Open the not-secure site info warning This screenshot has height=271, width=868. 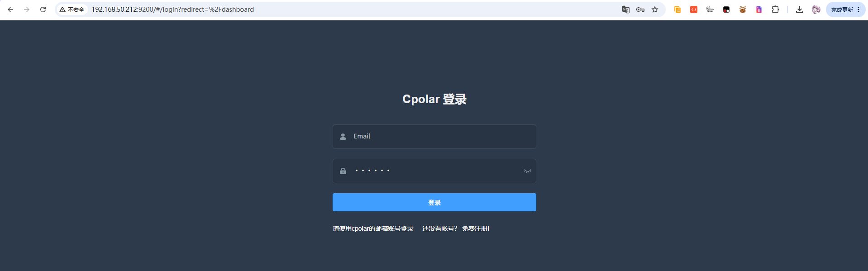(72, 10)
